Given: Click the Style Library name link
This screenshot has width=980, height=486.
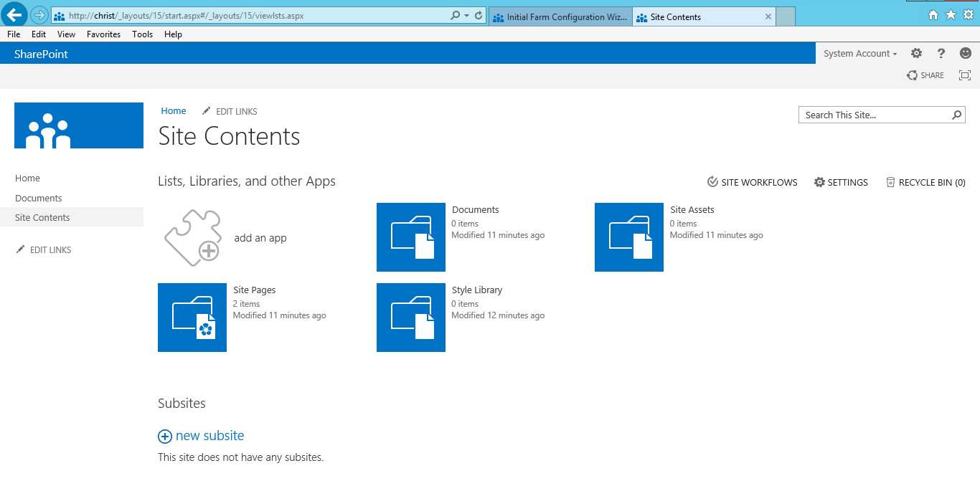Looking at the screenshot, I should pos(477,290).
